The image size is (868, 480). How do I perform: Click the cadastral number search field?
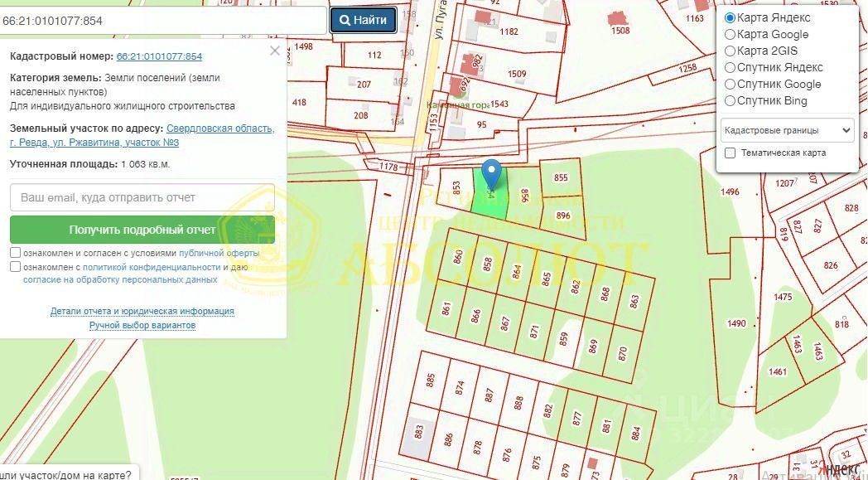(x=162, y=21)
